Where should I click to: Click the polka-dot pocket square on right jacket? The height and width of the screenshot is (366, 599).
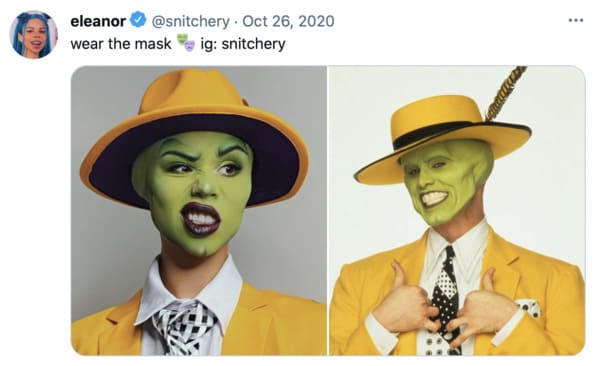pyautogui.click(x=530, y=308)
